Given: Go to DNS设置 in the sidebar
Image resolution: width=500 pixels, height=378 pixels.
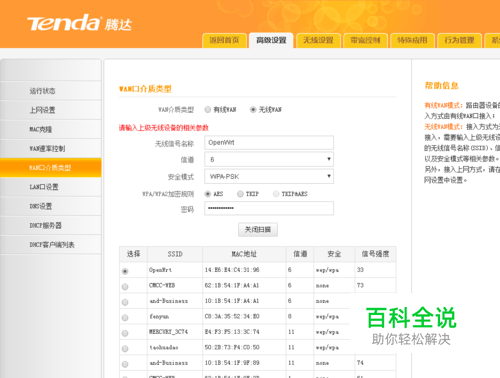Looking at the screenshot, I should (x=51, y=206).
